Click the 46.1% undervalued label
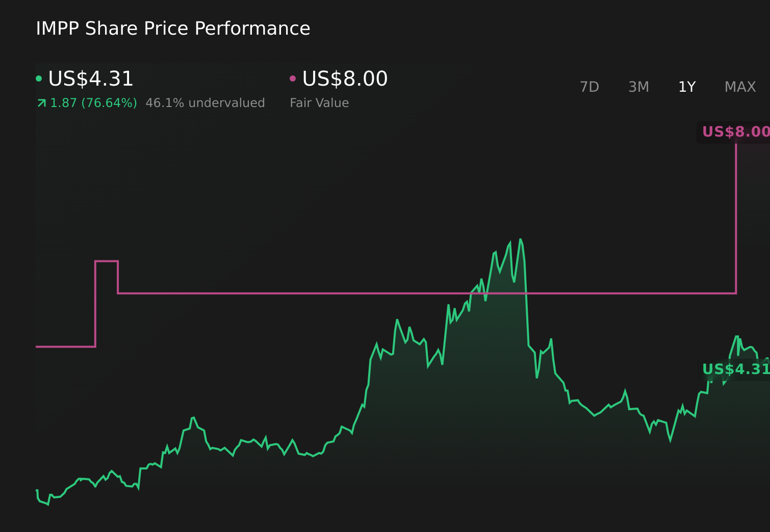 (205, 102)
